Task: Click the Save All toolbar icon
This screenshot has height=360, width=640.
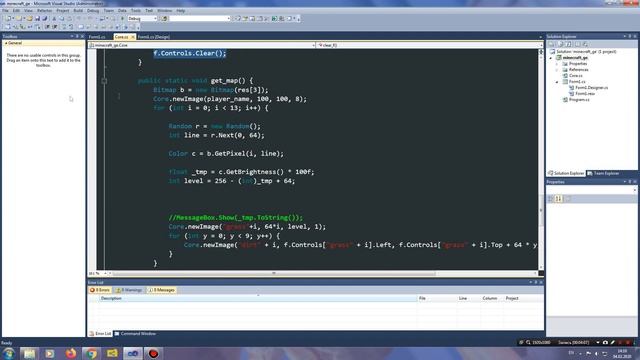Action: [x=44, y=19]
